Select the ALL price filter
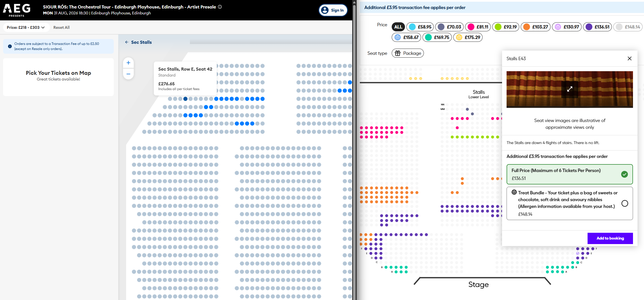The width and height of the screenshot is (644, 300). 398,27
